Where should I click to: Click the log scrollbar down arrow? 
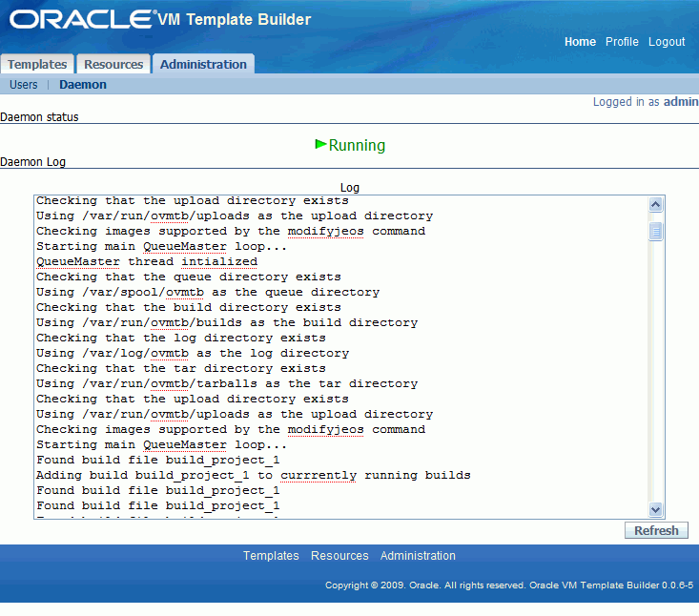point(655,509)
